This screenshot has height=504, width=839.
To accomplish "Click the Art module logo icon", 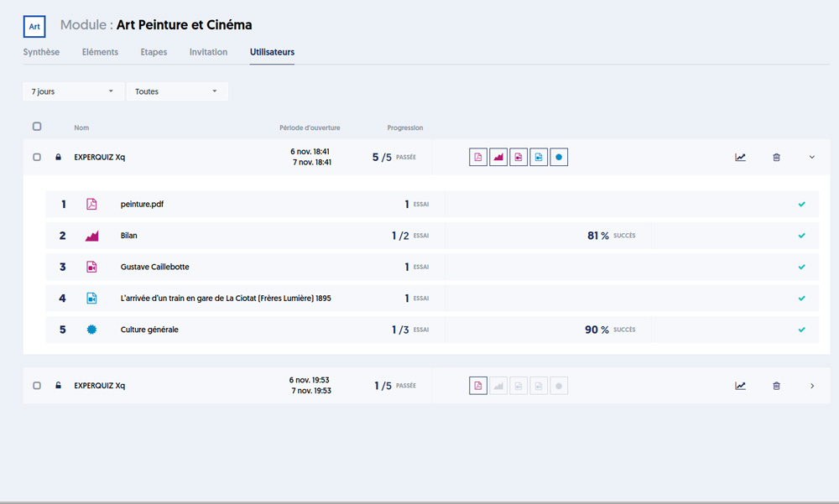I will (x=34, y=27).
